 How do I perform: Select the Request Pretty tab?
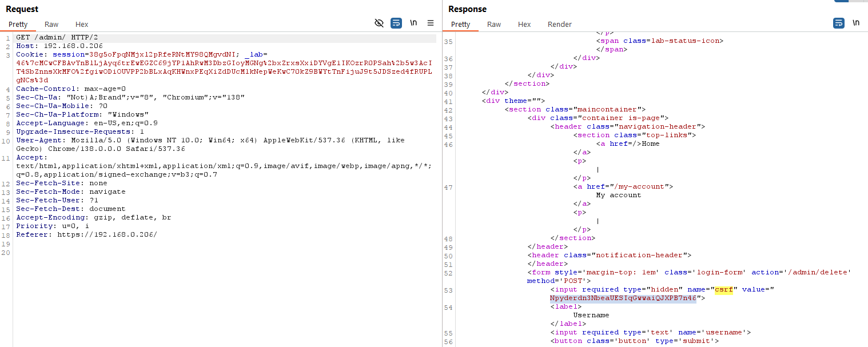pyautogui.click(x=18, y=25)
